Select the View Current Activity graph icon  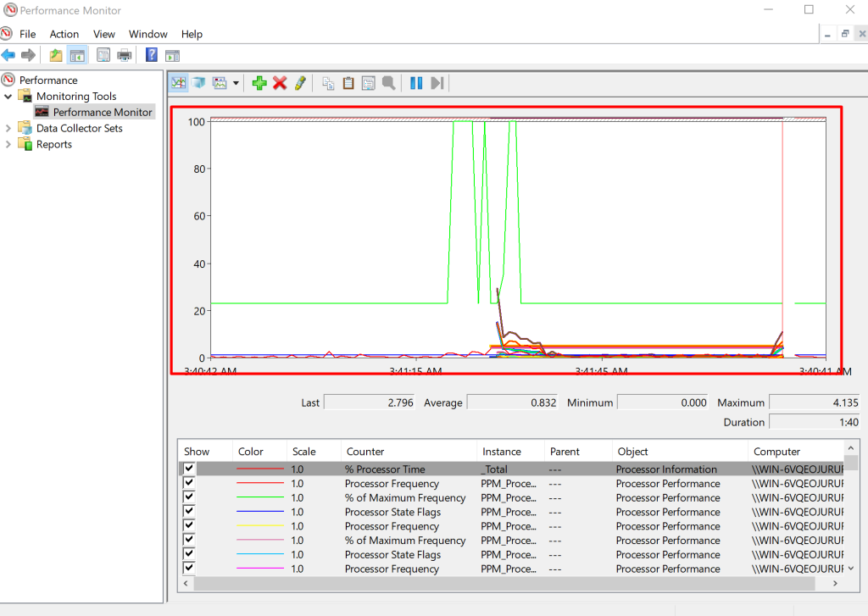click(x=179, y=83)
